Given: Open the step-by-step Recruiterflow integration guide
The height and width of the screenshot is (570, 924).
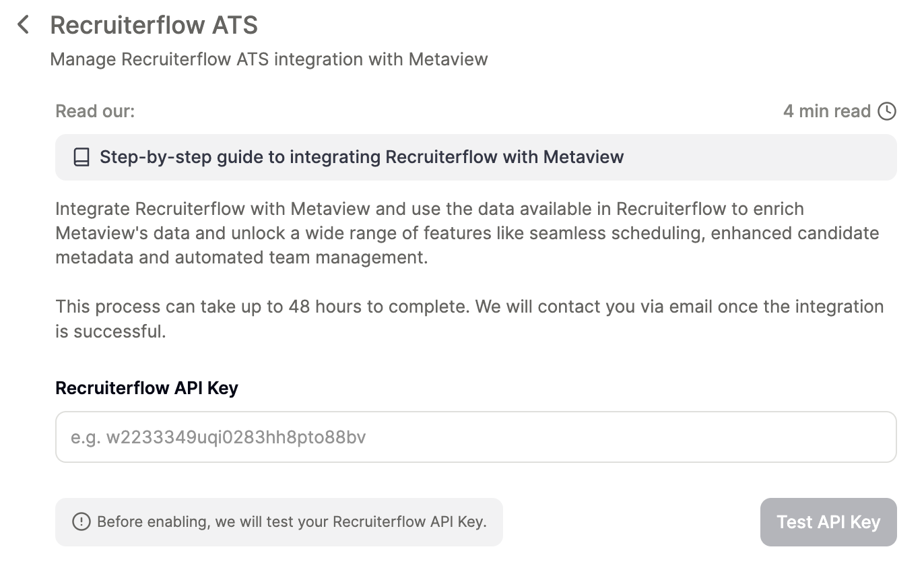Looking at the screenshot, I should pos(361,158).
